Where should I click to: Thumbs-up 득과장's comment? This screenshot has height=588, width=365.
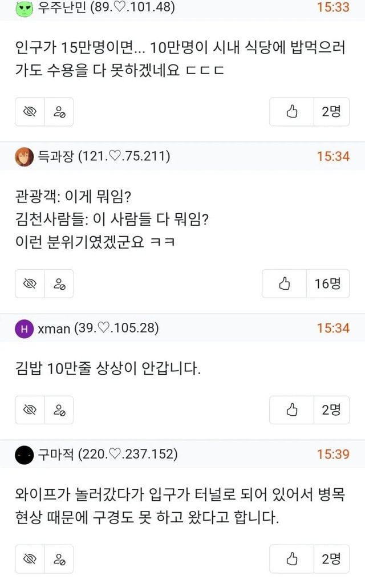tap(285, 283)
